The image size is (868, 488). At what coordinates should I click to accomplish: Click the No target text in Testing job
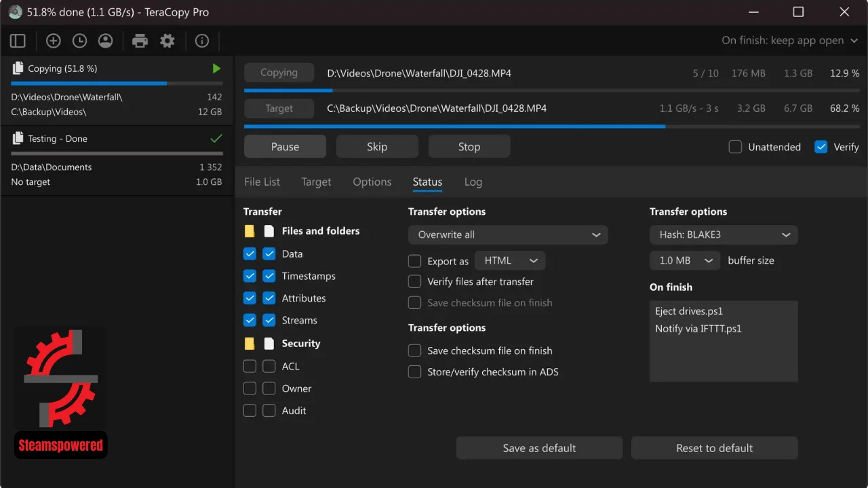(31, 182)
